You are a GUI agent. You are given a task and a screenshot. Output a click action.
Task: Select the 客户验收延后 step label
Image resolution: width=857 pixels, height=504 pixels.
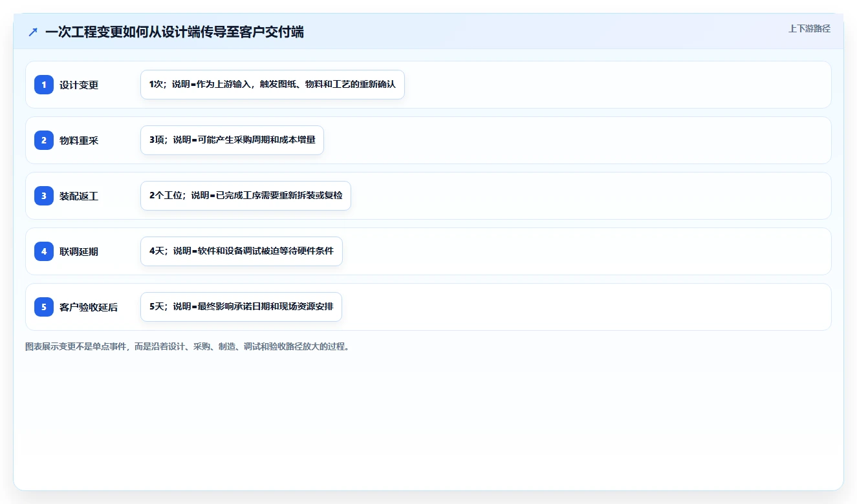(89, 308)
